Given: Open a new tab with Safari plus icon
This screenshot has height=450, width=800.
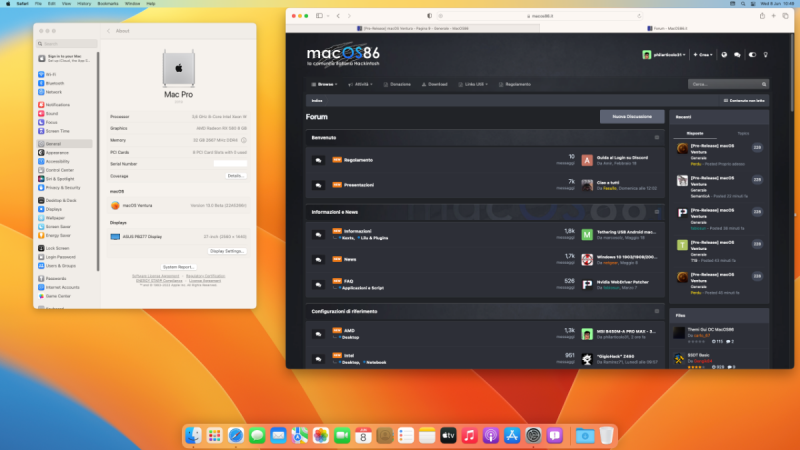Looking at the screenshot, I should click(x=773, y=16).
